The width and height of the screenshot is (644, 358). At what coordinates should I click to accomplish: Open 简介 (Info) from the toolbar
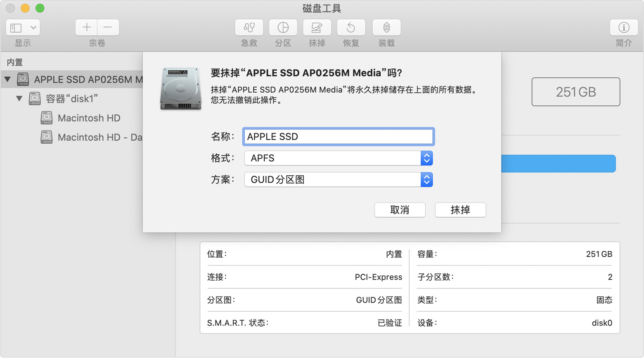coord(623,28)
